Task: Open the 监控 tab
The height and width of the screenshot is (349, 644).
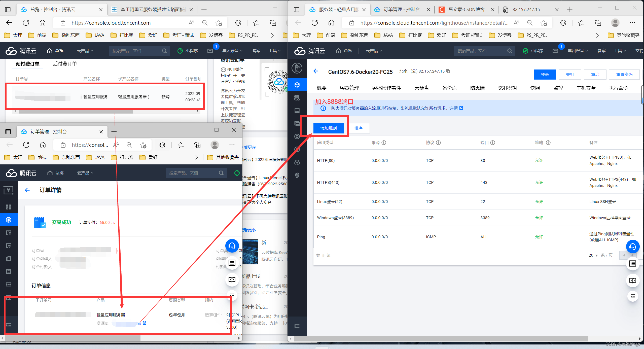Action: point(558,88)
